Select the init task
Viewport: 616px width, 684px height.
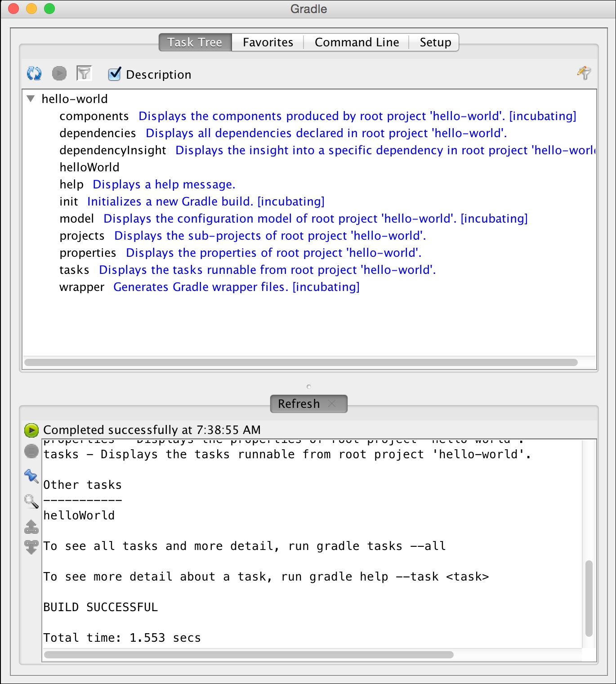[x=69, y=201]
